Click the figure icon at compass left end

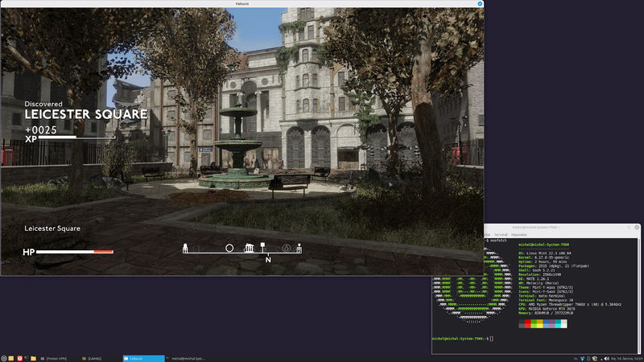pyautogui.click(x=185, y=248)
